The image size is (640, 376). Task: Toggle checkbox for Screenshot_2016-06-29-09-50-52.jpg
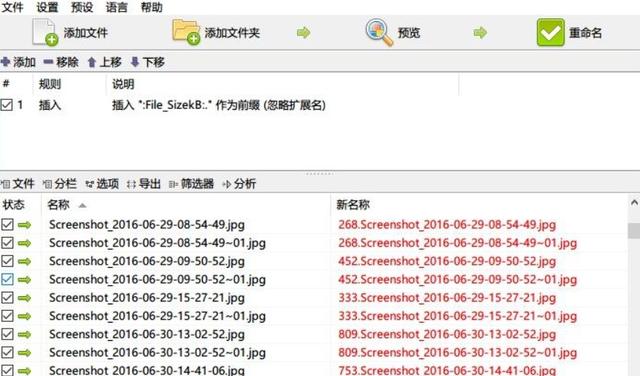tap(7, 261)
